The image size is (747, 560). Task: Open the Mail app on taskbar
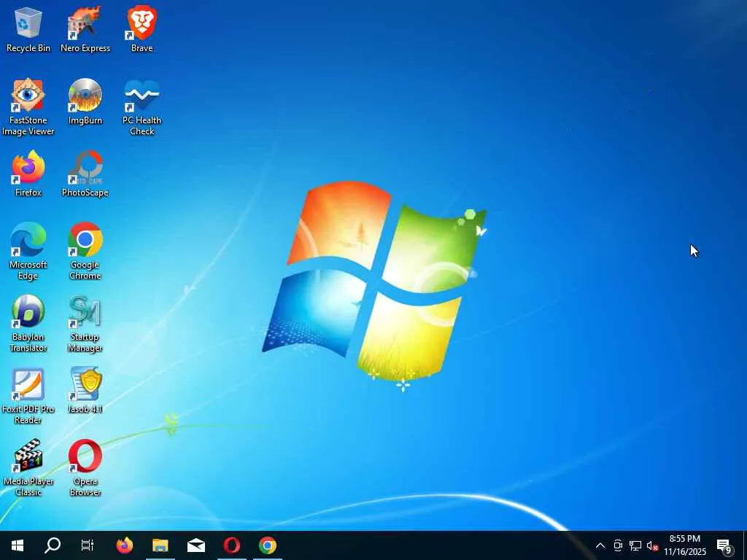tap(196, 545)
